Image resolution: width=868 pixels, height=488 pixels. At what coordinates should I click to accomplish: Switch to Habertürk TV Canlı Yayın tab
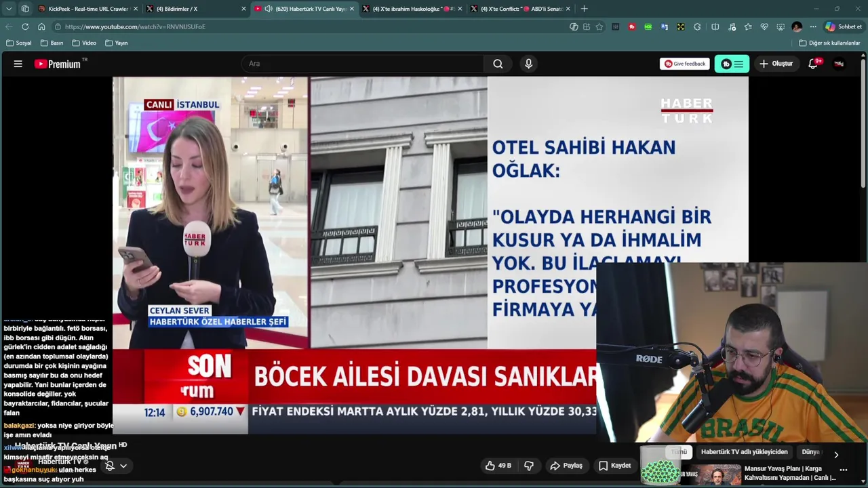click(304, 9)
